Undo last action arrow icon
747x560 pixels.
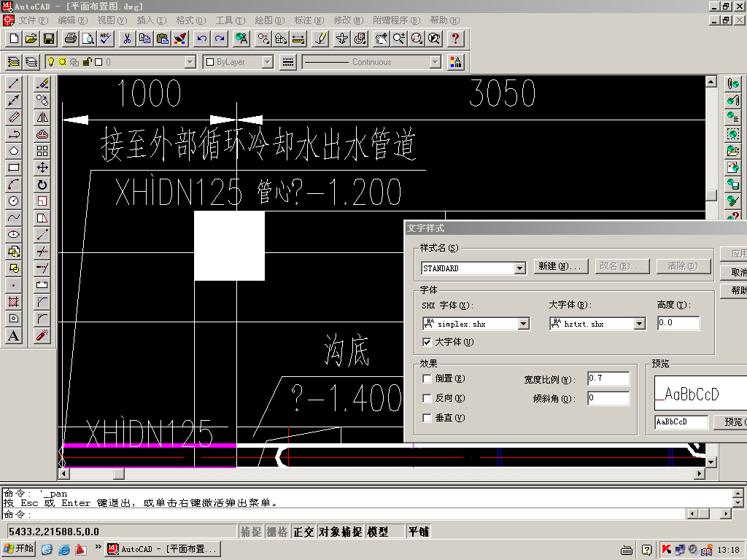[202, 39]
